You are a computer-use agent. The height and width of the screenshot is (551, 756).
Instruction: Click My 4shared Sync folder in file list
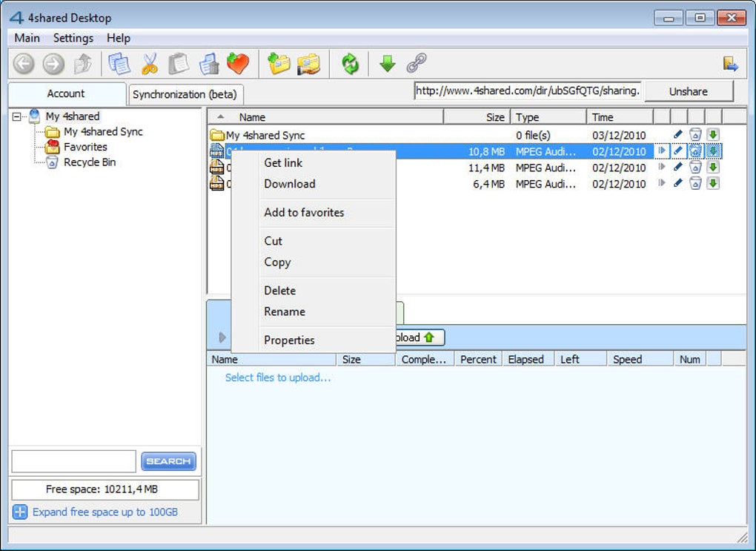tap(265, 135)
